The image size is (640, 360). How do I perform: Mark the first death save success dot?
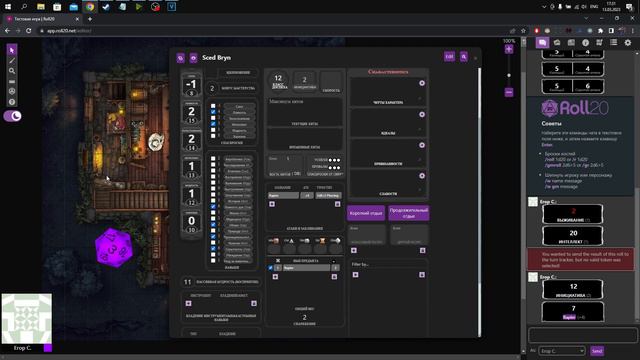[330, 160]
